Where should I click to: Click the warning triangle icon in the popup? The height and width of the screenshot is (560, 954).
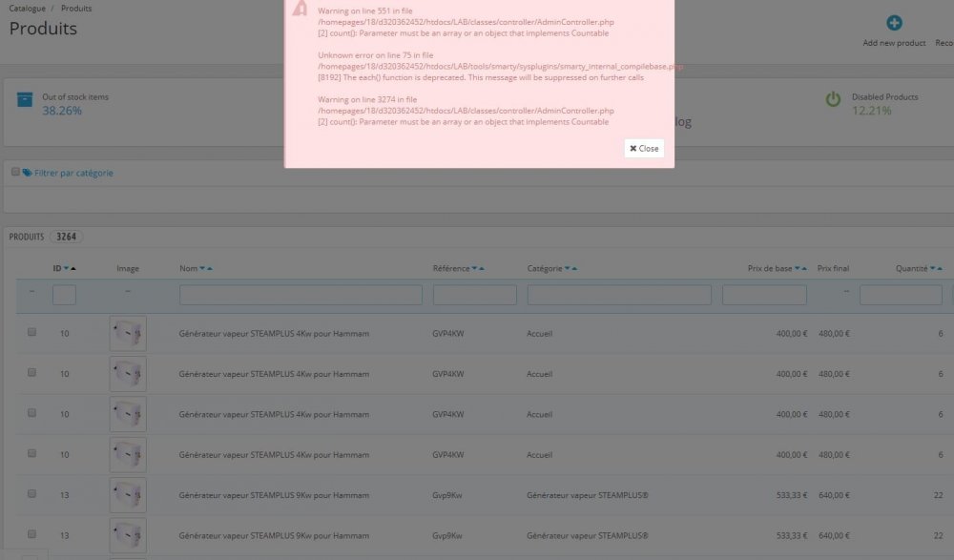[300, 9]
